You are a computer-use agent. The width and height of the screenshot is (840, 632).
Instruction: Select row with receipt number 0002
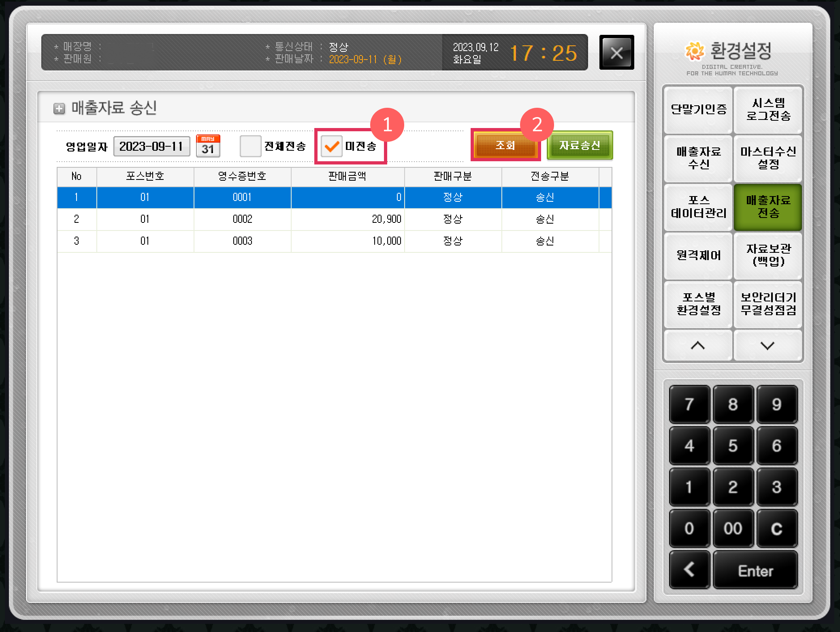point(334,219)
